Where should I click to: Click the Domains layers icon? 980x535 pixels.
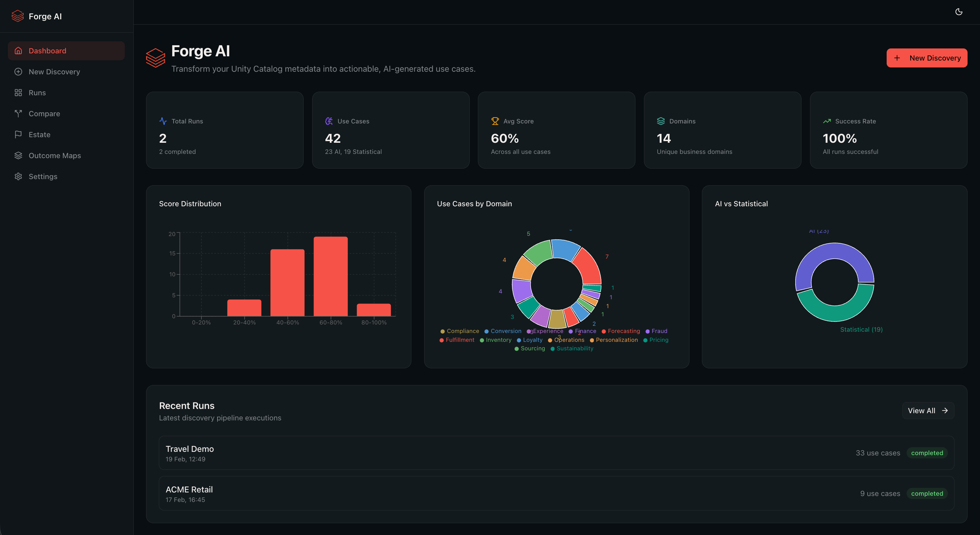(660, 121)
